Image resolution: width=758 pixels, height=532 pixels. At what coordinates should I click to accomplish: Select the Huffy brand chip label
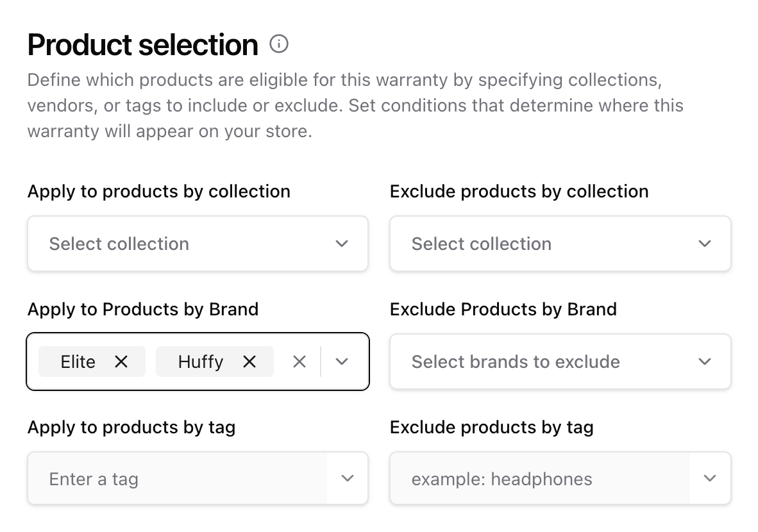point(201,362)
